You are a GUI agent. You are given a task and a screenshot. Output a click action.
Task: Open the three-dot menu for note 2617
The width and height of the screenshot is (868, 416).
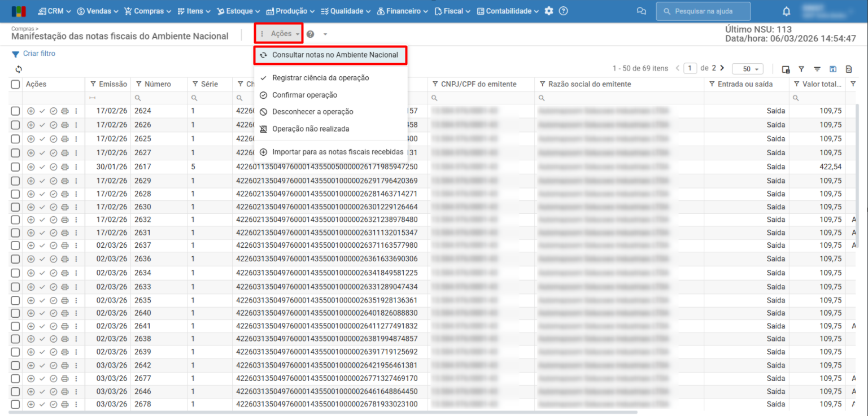76,167
